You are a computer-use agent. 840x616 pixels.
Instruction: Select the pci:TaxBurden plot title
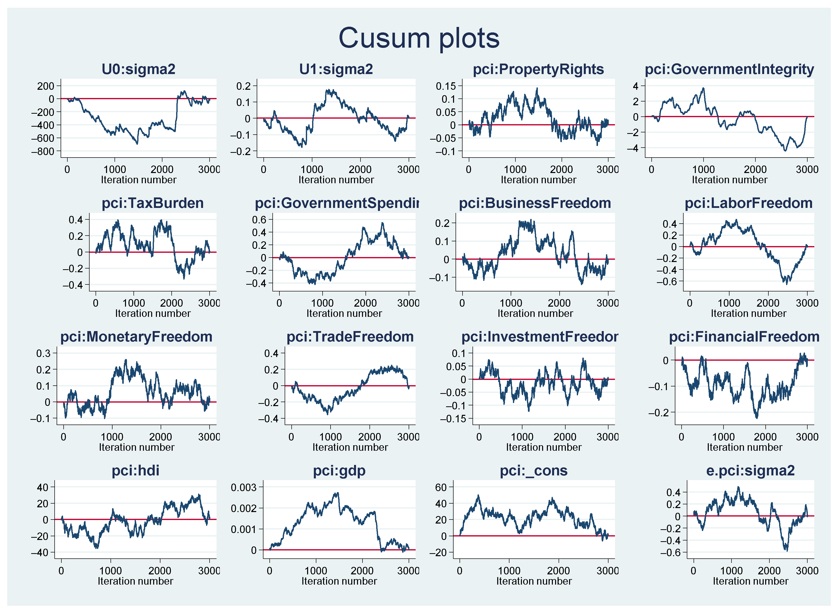coord(153,203)
